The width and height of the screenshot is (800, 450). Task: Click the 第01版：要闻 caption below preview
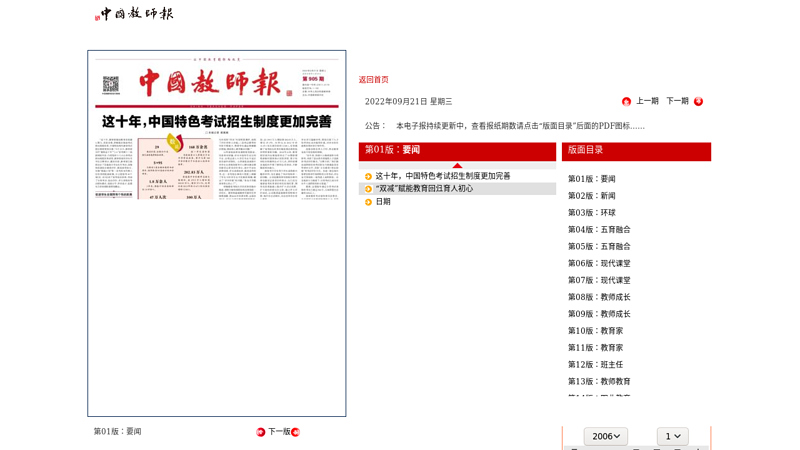pos(117,432)
